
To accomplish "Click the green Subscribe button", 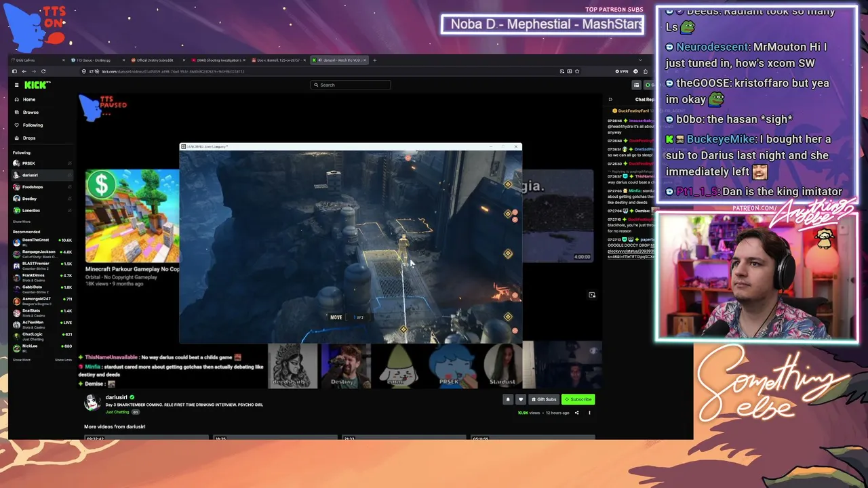I will pos(578,399).
